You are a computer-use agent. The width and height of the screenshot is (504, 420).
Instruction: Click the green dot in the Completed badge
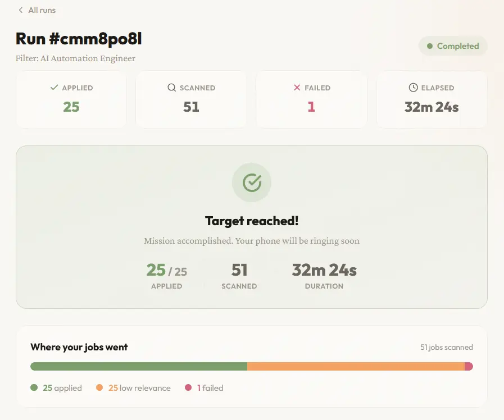click(x=430, y=46)
